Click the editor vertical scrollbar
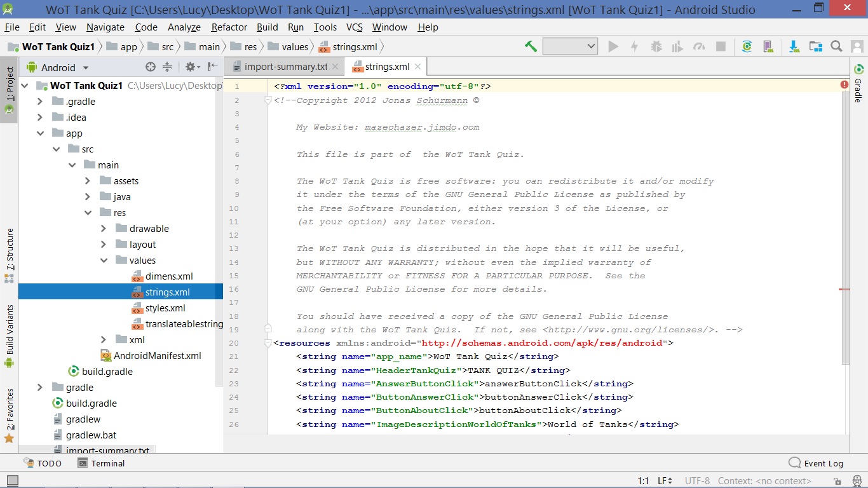Viewport: 868px width, 488px height. (x=845, y=229)
